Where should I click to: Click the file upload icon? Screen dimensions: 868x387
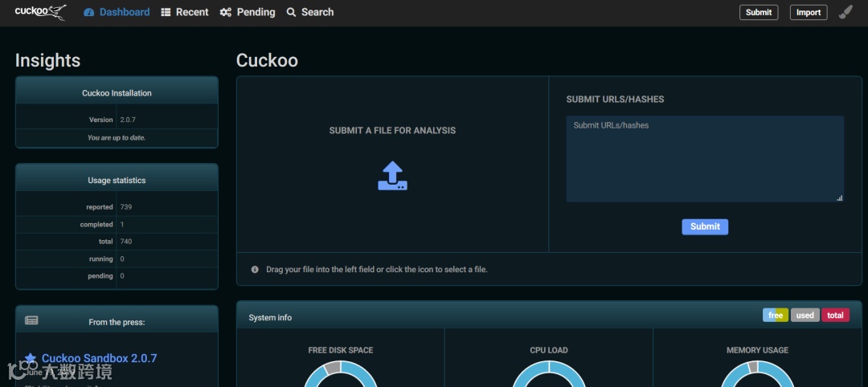[x=392, y=176]
